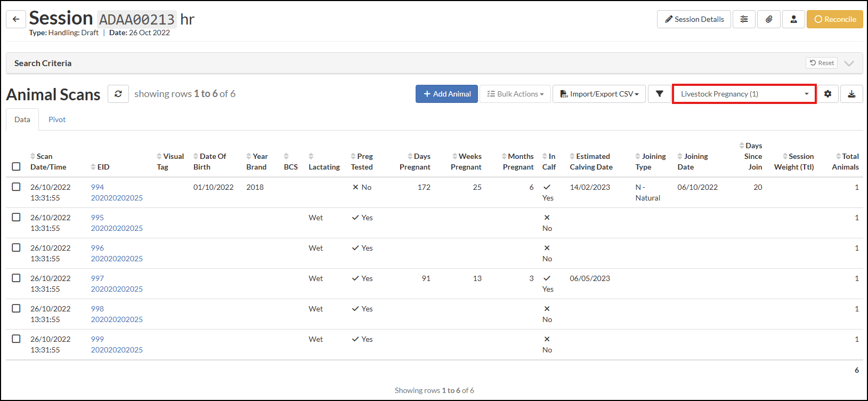Sort by BCS column
Viewport: 868px width, 401px height.
(x=290, y=162)
